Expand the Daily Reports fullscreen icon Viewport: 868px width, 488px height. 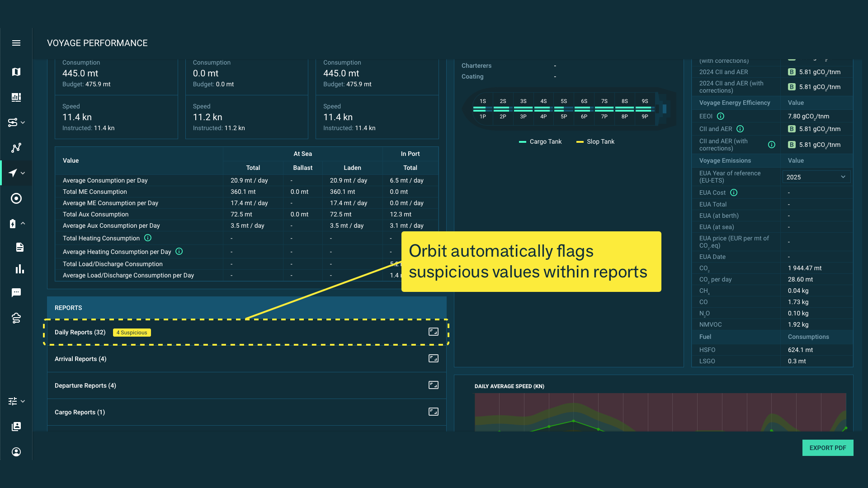click(x=433, y=332)
